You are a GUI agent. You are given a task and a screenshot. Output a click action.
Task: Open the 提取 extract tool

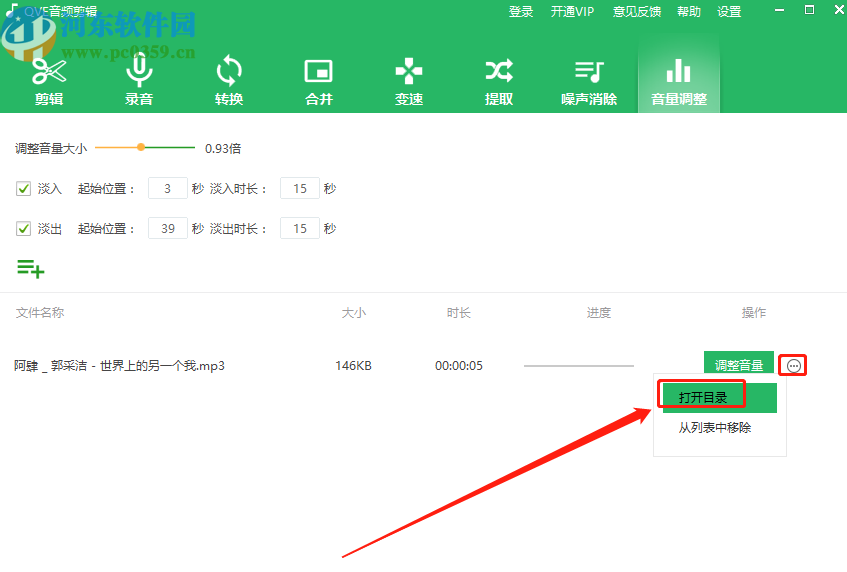499,82
